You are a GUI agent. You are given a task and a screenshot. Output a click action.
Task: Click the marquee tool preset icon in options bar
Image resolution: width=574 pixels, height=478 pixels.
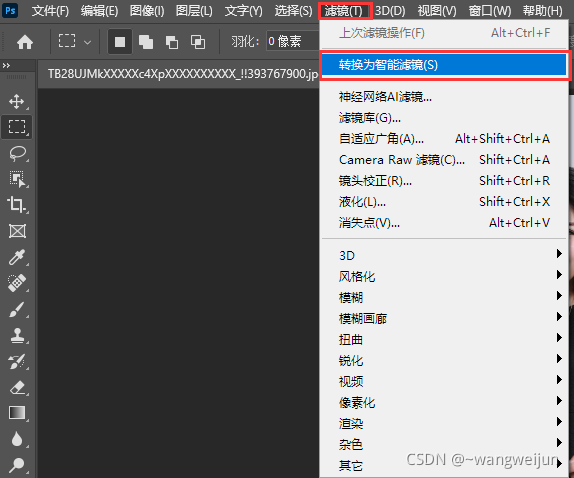[67, 41]
